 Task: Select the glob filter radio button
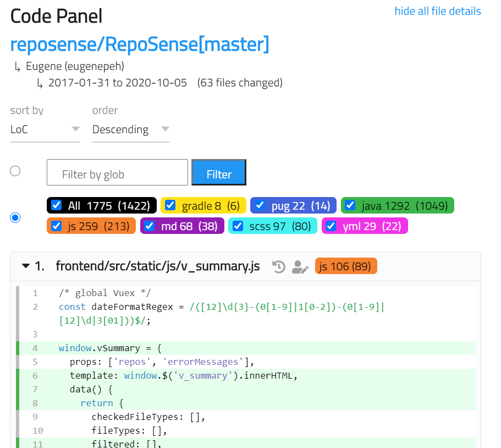click(15, 171)
